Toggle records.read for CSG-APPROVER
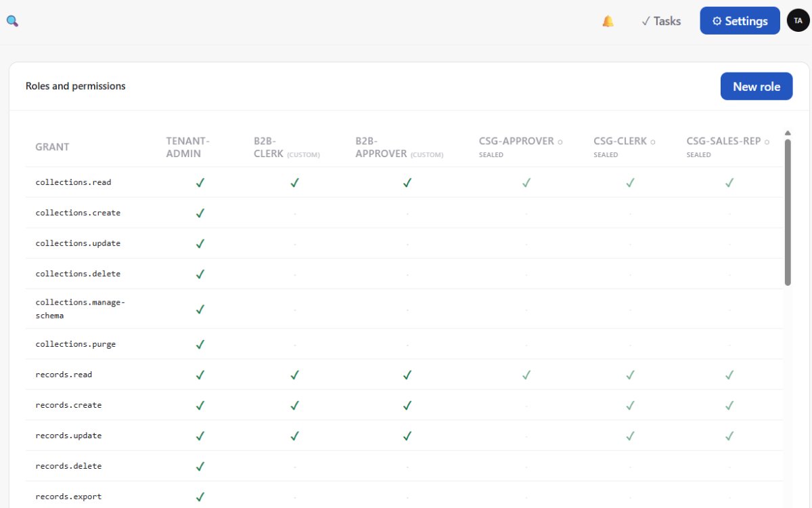Image resolution: width=812 pixels, height=508 pixels. (526, 375)
